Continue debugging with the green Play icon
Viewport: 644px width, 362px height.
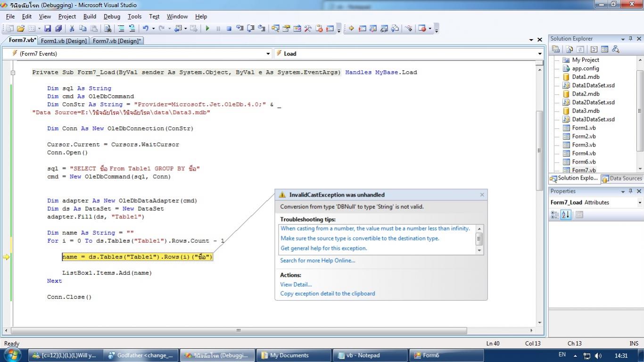207,28
